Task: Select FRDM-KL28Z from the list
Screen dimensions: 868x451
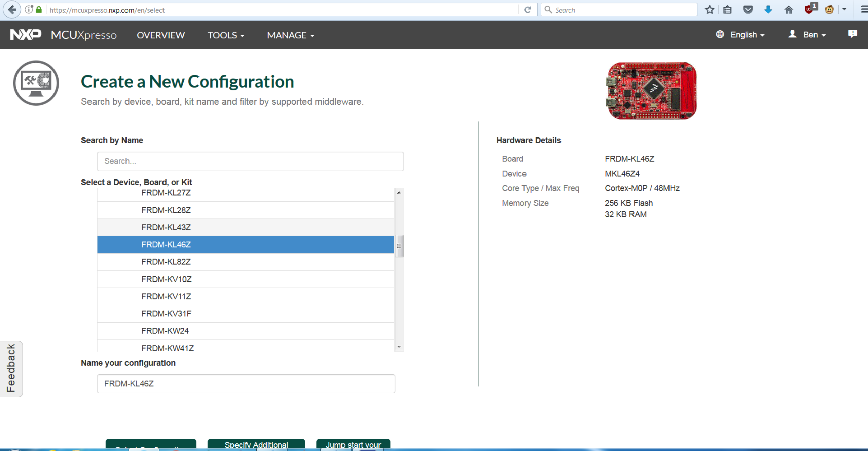Action: coord(246,210)
